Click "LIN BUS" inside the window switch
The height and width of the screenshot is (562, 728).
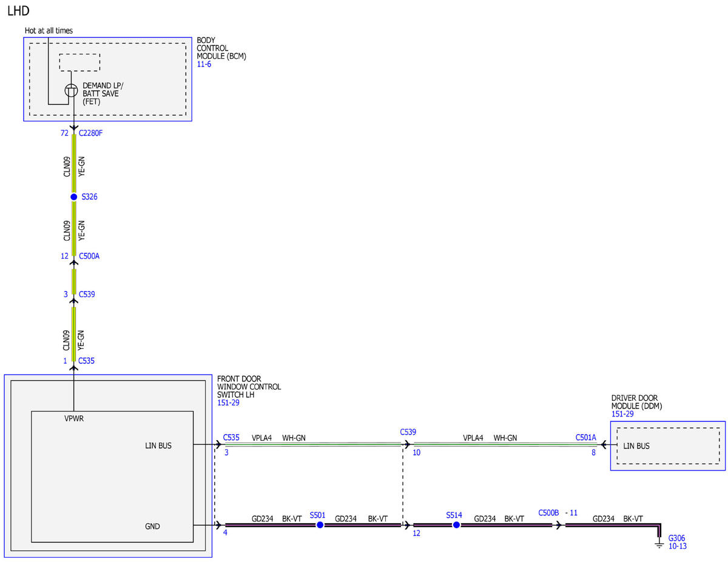pyautogui.click(x=158, y=446)
